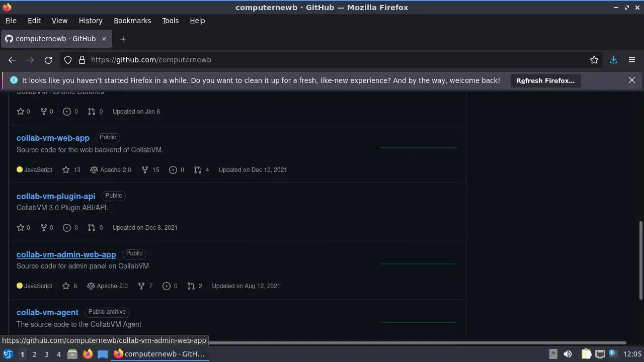The width and height of the screenshot is (644, 362).
Task: View issues of repo updated on Jan 8
Action: pyautogui.click(x=70, y=112)
